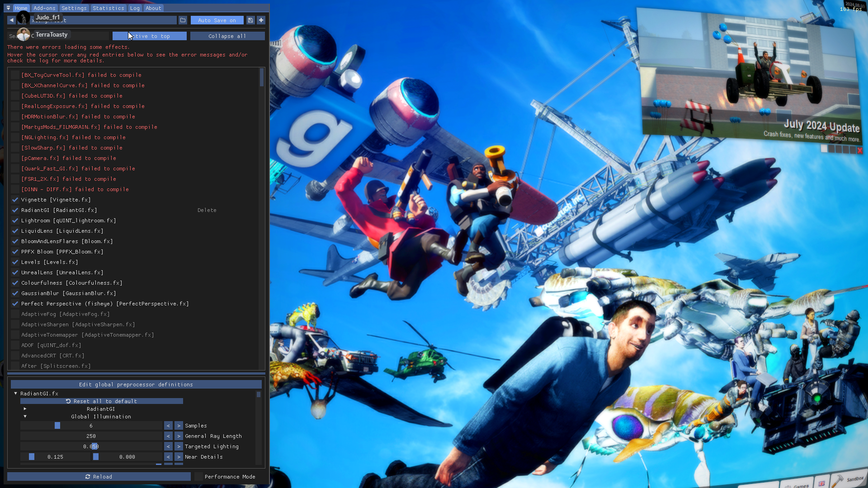Click the save preset floppy disk icon
This screenshot has height=488, width=868.
[x=250, y=20]
